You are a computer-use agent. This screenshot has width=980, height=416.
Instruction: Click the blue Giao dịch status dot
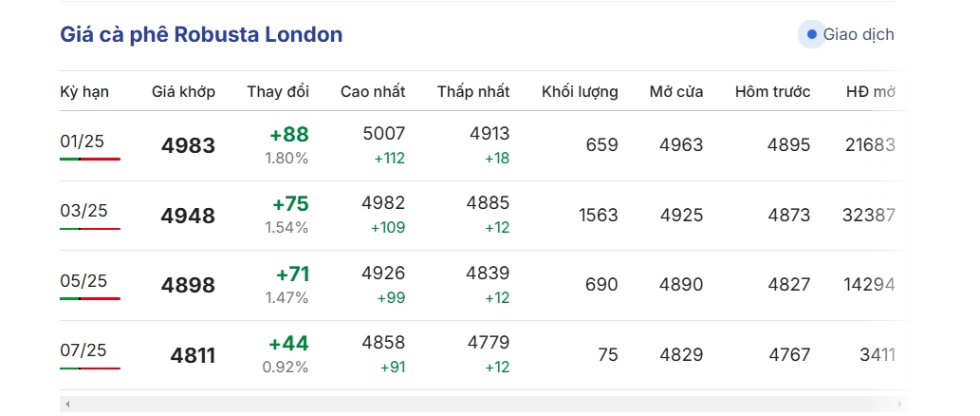pyautogui.click(x=811, y=34)
